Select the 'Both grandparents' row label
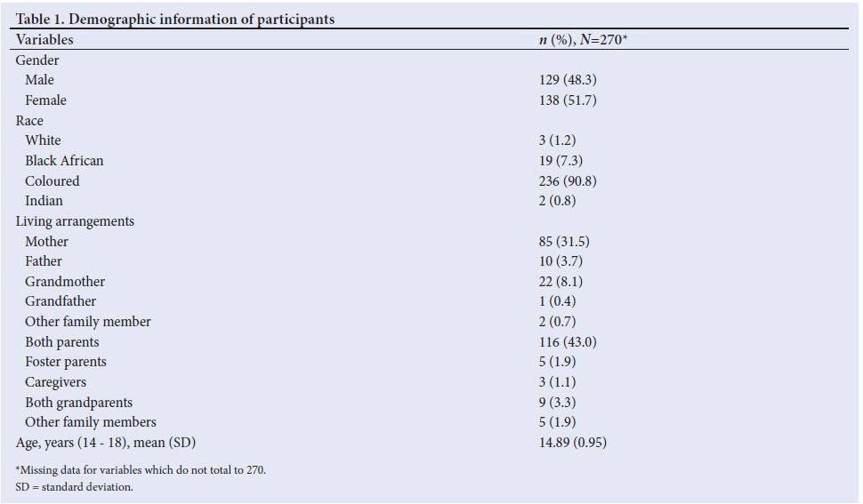863x504 pixels. point(79,402)
